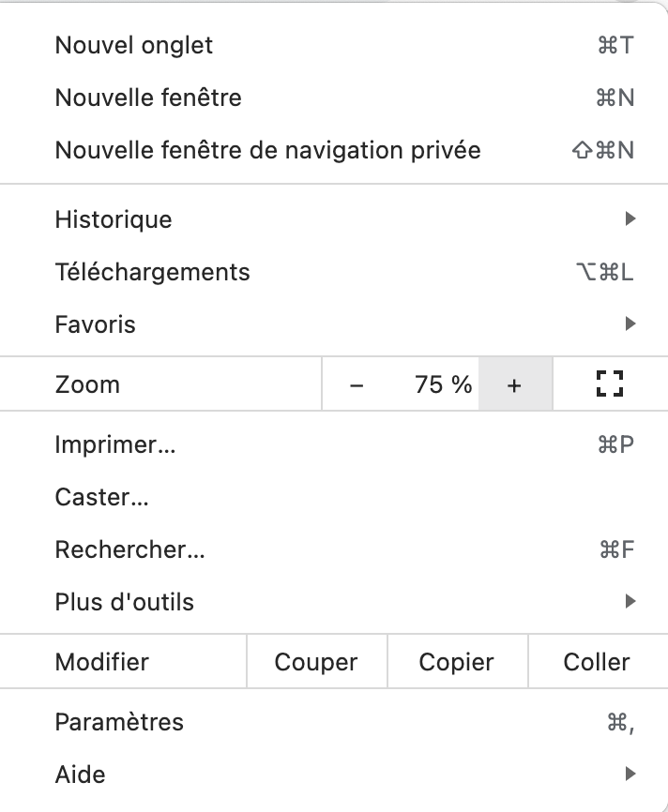
Task: Expand the Historique submenu arrow
Action: [630, 219]
